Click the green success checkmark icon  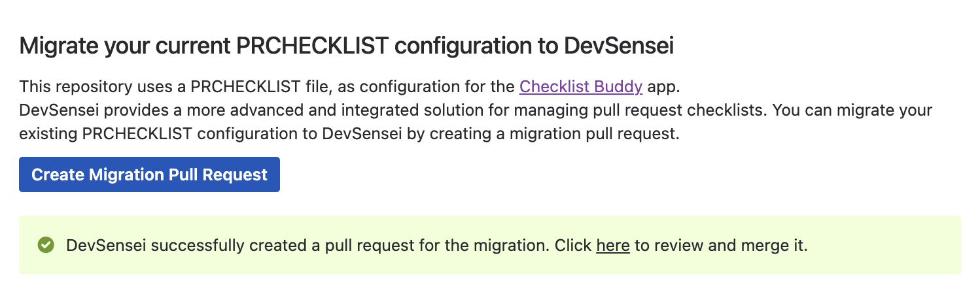[46, 245]
